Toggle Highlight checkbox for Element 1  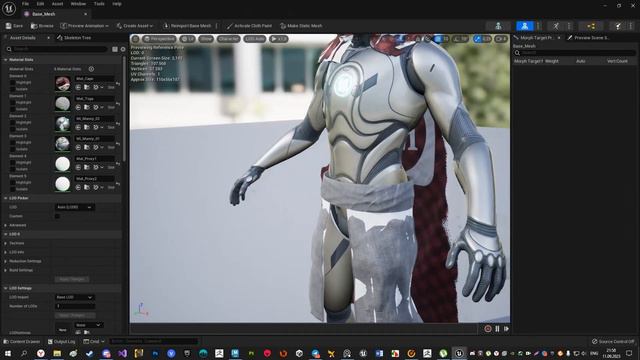(12, 102)
